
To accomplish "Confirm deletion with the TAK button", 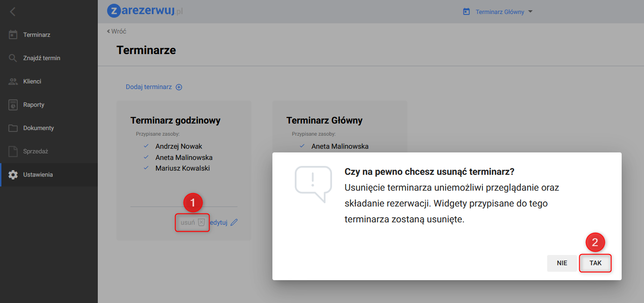I will (x=595, y=263).
